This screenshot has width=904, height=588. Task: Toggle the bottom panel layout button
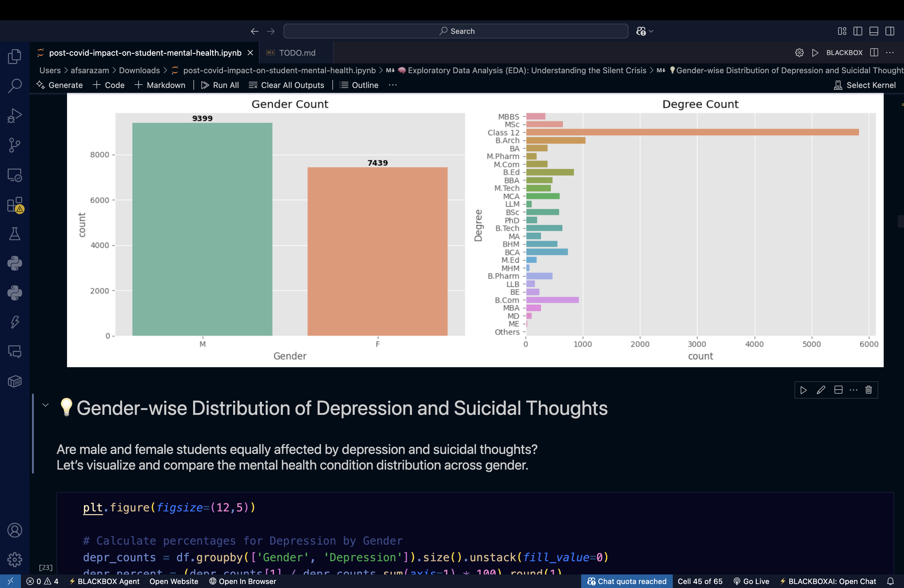874,31
